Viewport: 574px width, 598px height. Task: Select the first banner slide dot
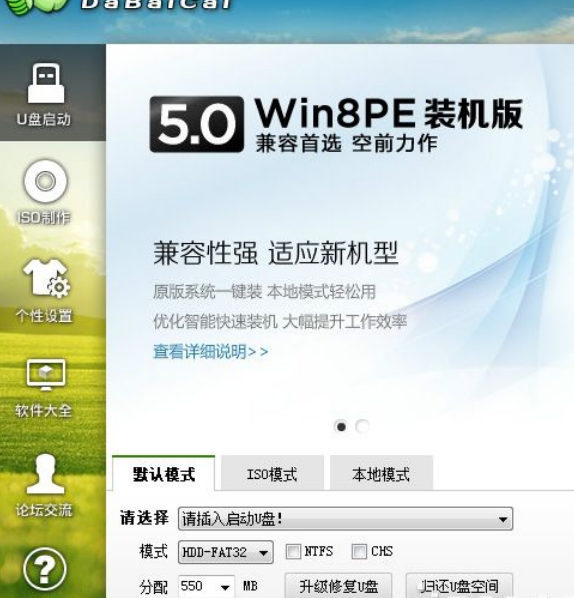click(341, 426)
